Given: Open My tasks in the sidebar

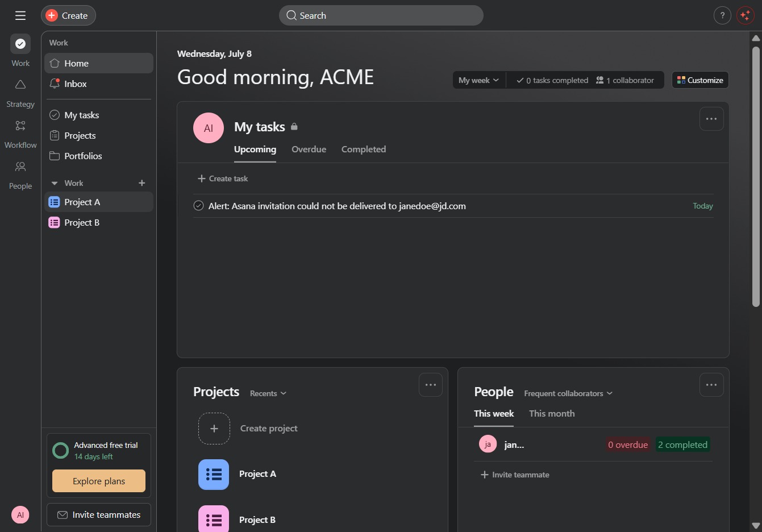Looking at the screenshot, I should pyautogui.click(x=99, y=115).
